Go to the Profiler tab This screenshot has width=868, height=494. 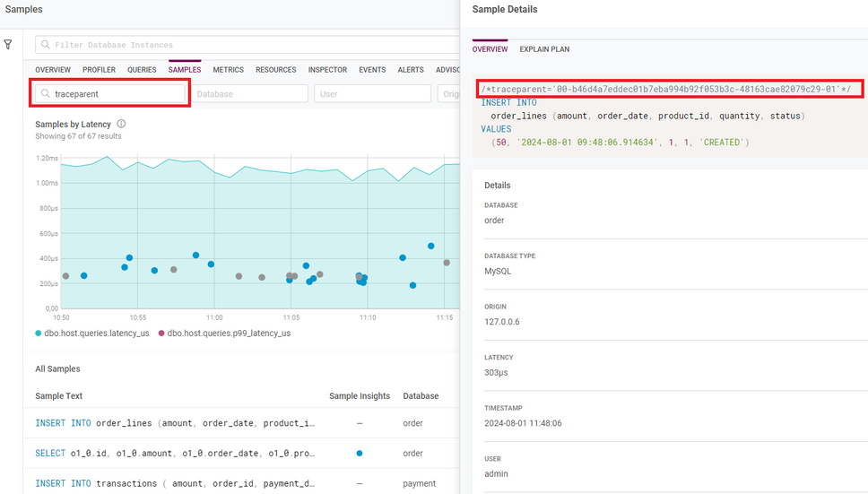99,69
